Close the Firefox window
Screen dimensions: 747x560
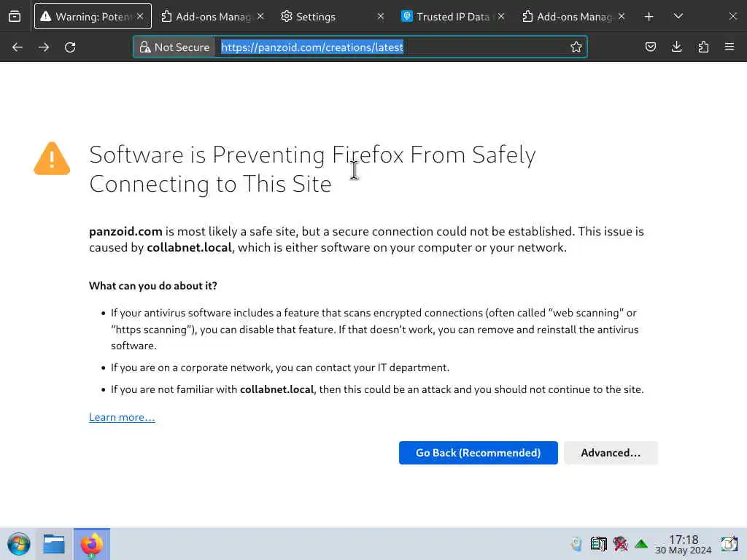tap(732, 17)
